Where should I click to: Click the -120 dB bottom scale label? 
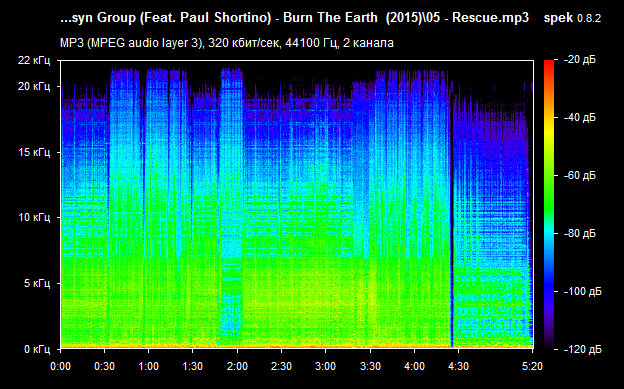pyautogui.click(x=583, y=350)
